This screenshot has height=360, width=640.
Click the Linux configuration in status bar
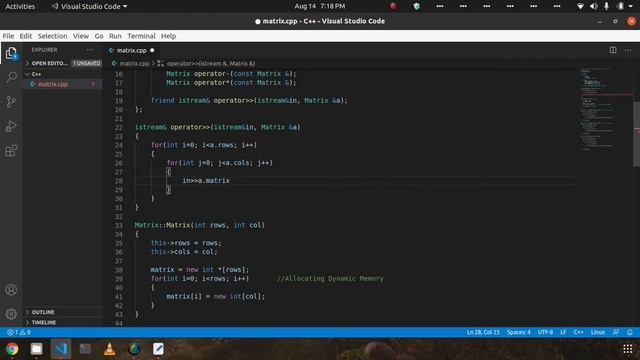[598, 332]
